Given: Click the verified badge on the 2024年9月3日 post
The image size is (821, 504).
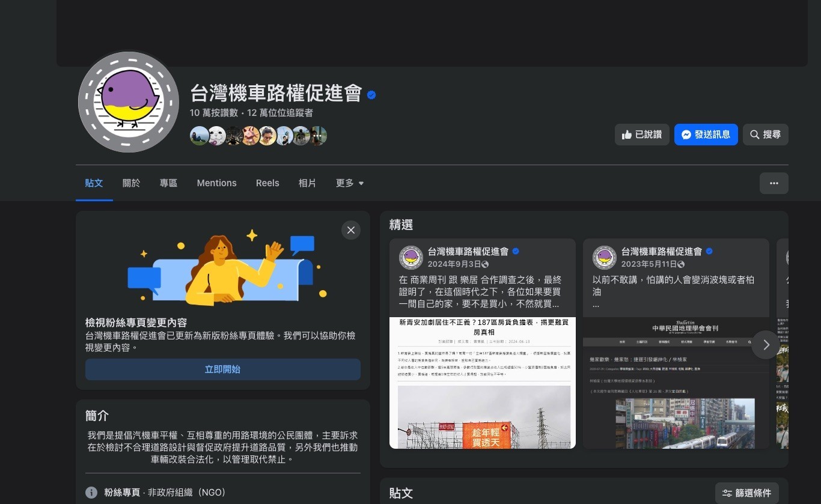Looking at the screenshot, I should coord(516,251).
